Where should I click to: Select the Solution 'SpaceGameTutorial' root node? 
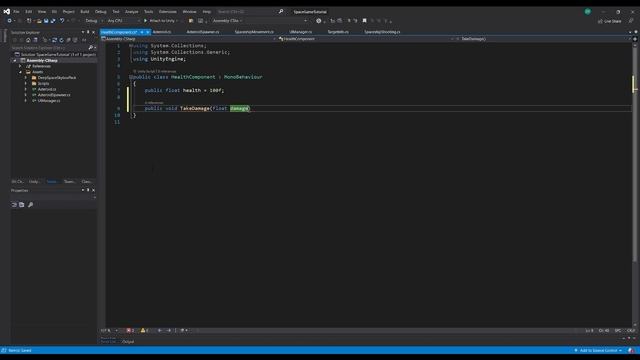tap(55, 54)
